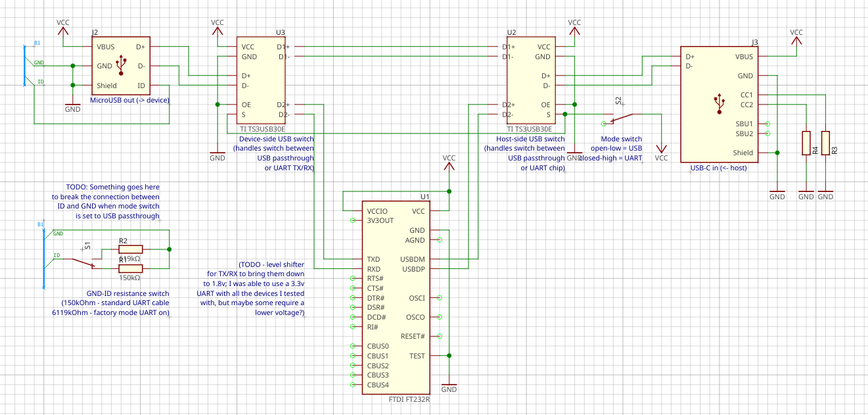Select the U2 host-side USB switch component

531,80
